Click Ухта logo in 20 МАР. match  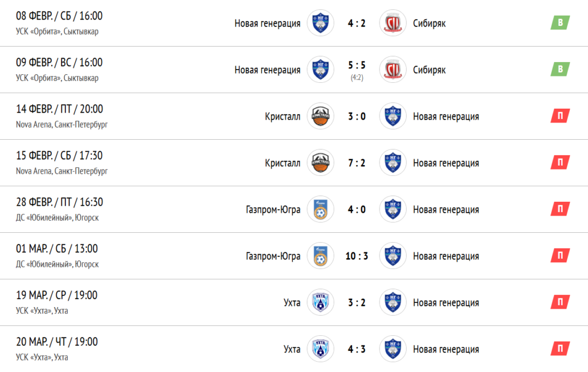pos(320,349)
